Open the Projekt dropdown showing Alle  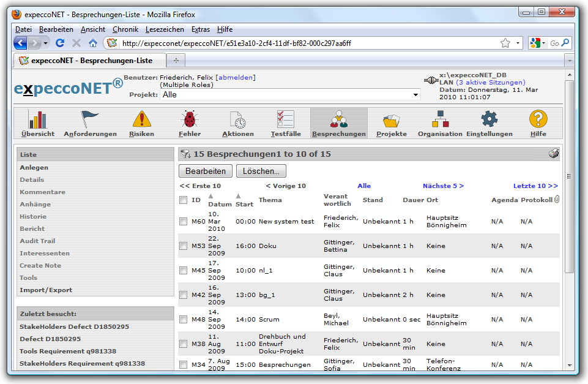pyautogui.click(x=291, y=95)
